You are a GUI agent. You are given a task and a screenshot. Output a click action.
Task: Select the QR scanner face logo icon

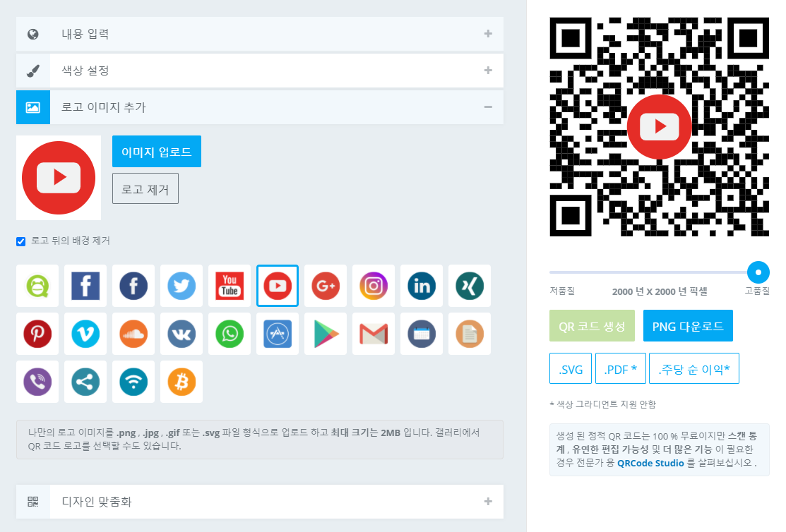37,286
